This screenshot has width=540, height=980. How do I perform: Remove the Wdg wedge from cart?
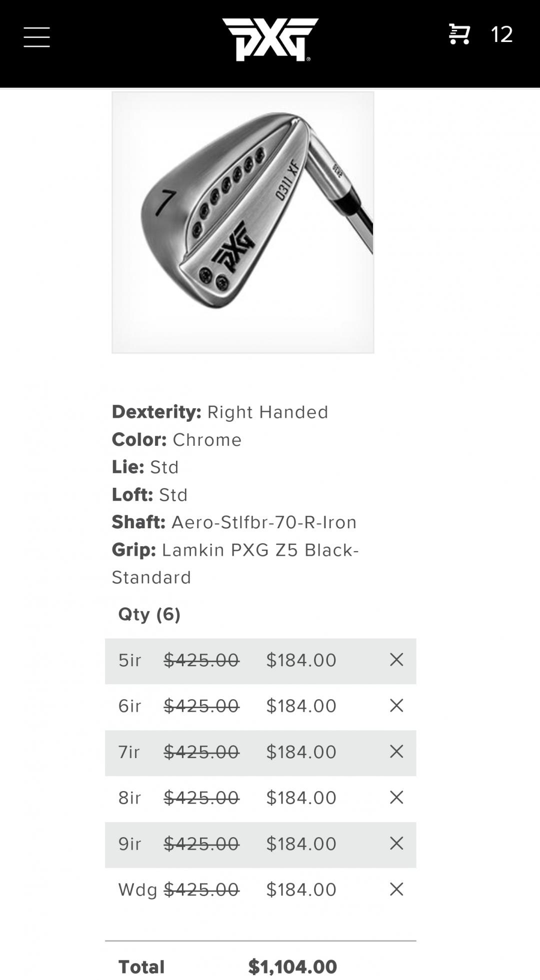click(x=396, y=890)
